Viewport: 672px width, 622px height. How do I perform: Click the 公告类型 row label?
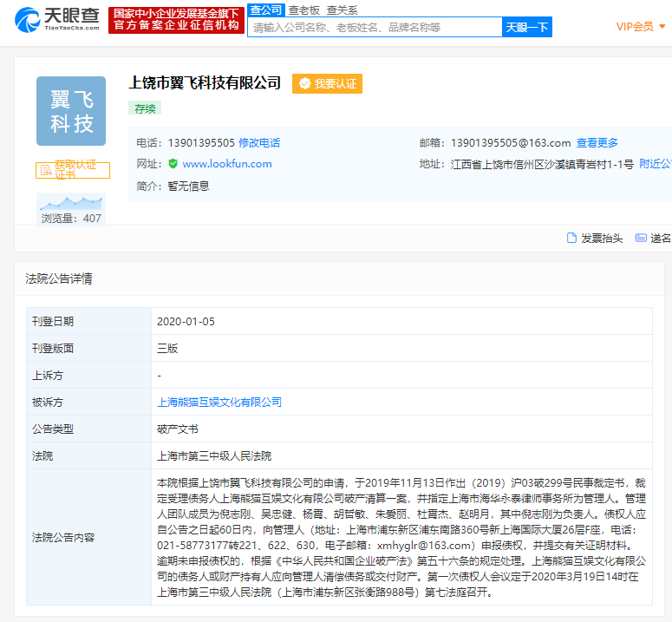point(53,429)
